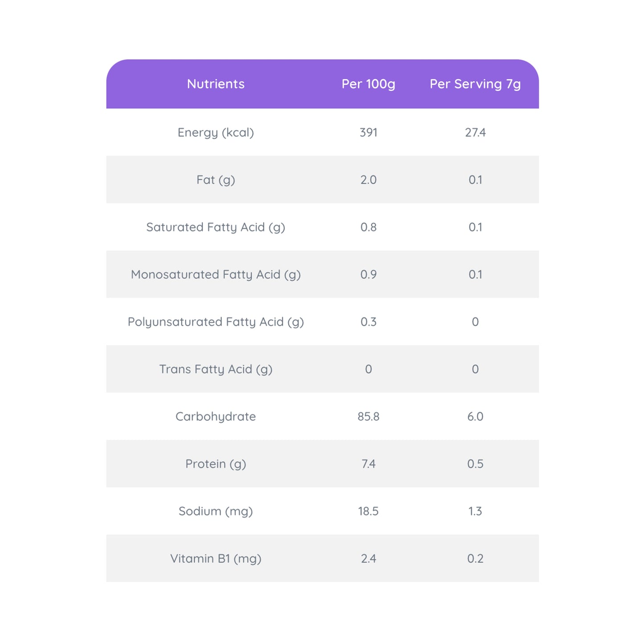The height and width of the screenshot is (644, 644).
Task: Click the Polyunsaturated Fatty Acid (g) label
Action: click(216, 322)
